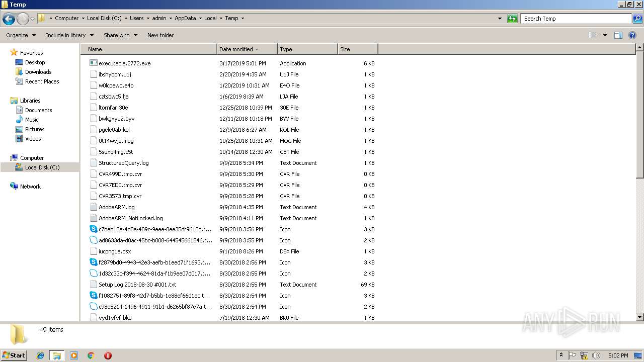Expand dropdown arrow after admin breadcrumb
Screen dimensions: 644x362
click(x=170, y=18)
